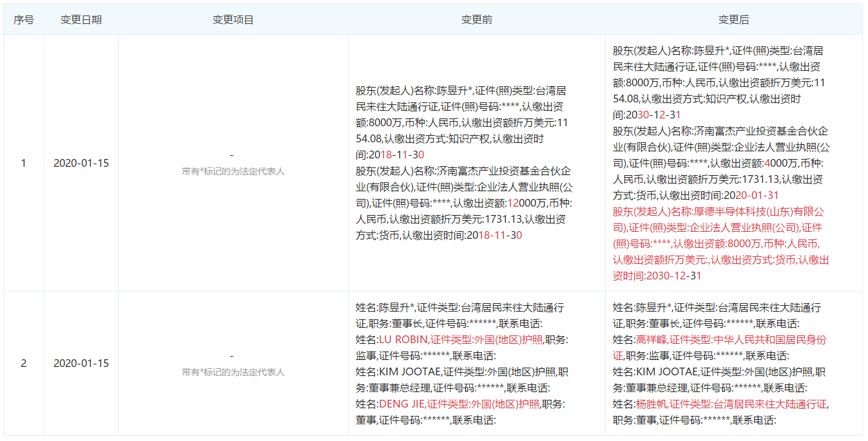The height and width of the screenshot is (441, 868).
Task: Click the red 高祥峰 name in 变更后
Action: click(x=651, y=339)
